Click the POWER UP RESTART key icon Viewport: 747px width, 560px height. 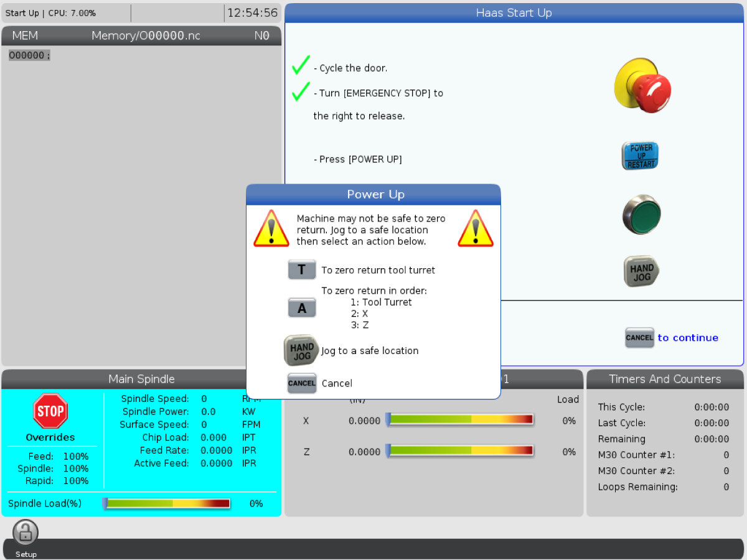640,156
